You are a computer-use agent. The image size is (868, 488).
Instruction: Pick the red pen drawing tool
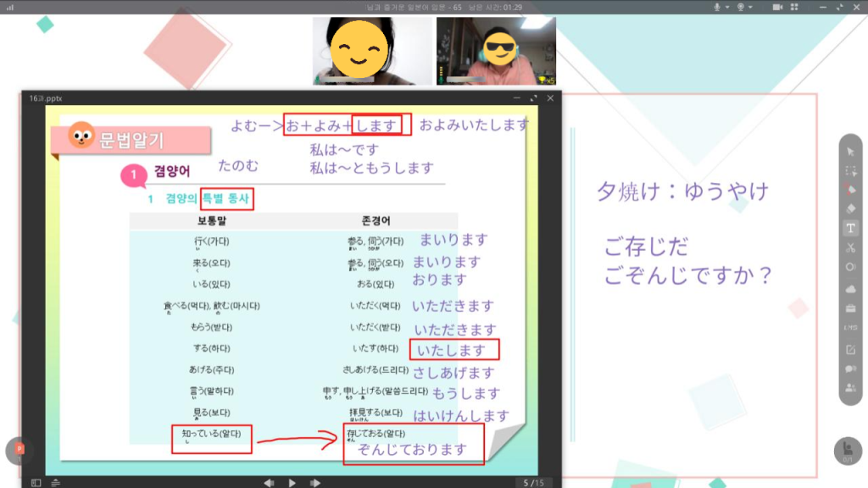pyautogui.click(x=850, y=190)
